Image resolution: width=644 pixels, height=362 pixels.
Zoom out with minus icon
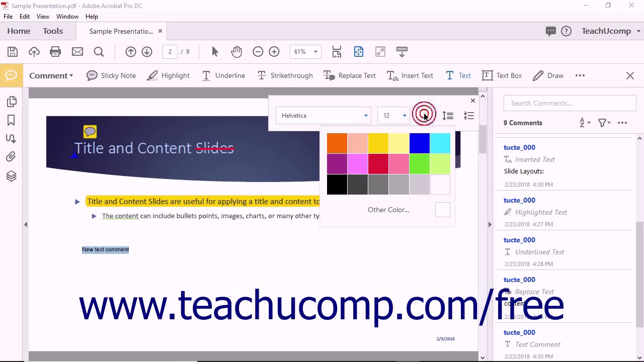258,52
